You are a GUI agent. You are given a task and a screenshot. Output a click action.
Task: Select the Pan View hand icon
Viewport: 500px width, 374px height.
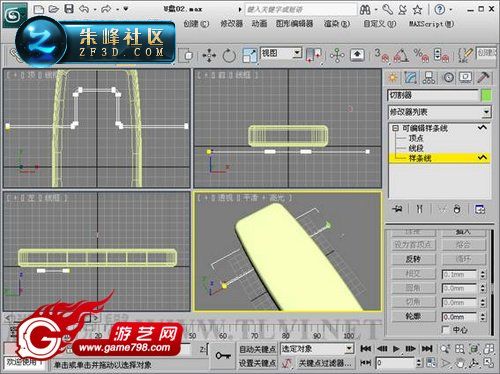tap(460, 363)
